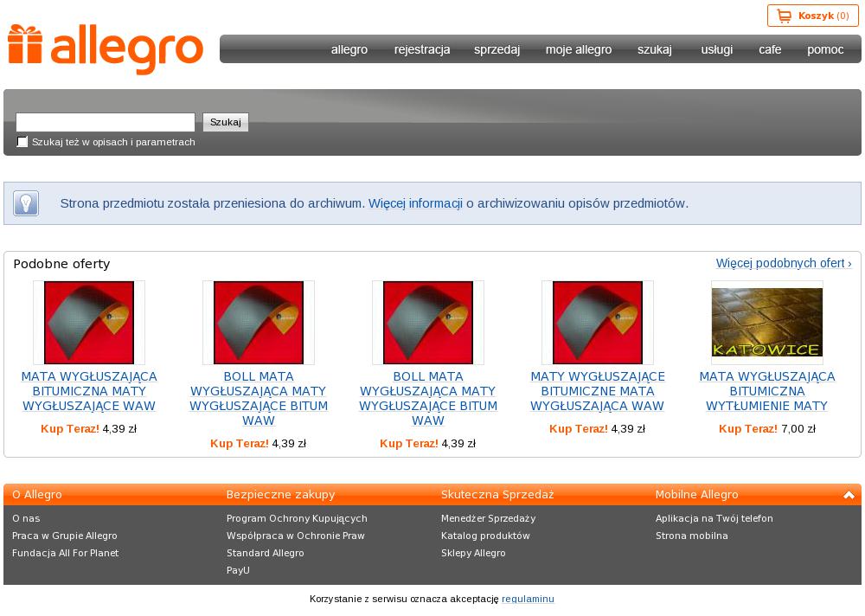Follow the Więcej informacji link
This screenshot has width=865, height=616.
[415, 203]
